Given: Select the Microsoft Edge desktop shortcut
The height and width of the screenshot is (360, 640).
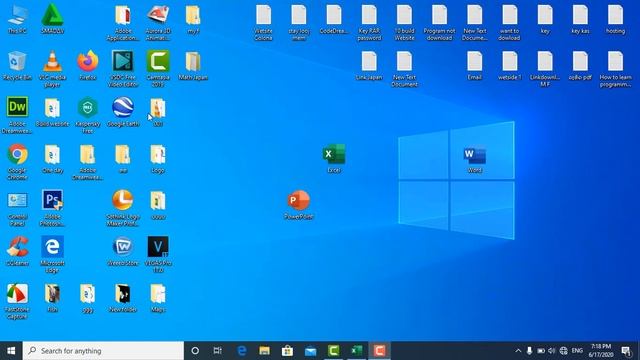Looking at the screenshot, I should click(52, 254).
